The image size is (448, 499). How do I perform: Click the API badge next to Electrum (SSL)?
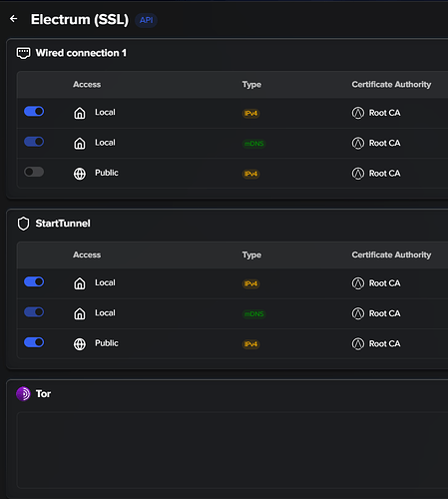[146, 20]
